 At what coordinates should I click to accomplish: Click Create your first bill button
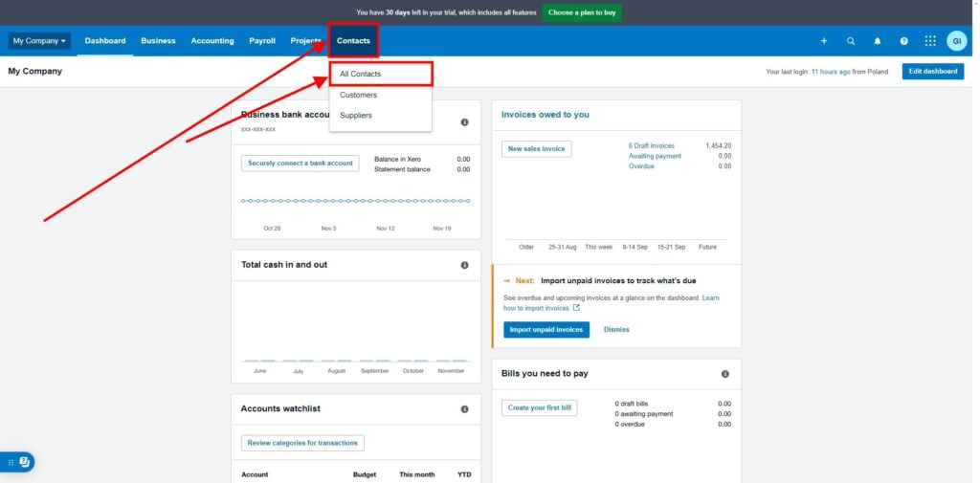click(540, 408)
